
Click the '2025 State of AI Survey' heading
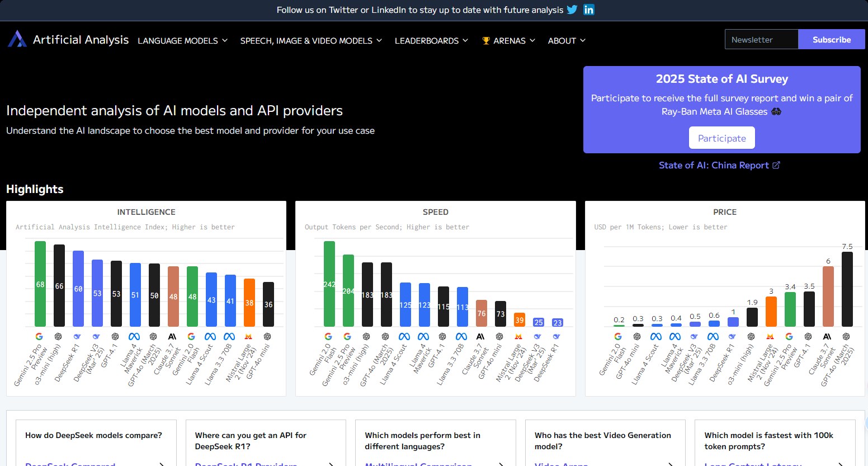pyautogui.click(x=722, y=79)
